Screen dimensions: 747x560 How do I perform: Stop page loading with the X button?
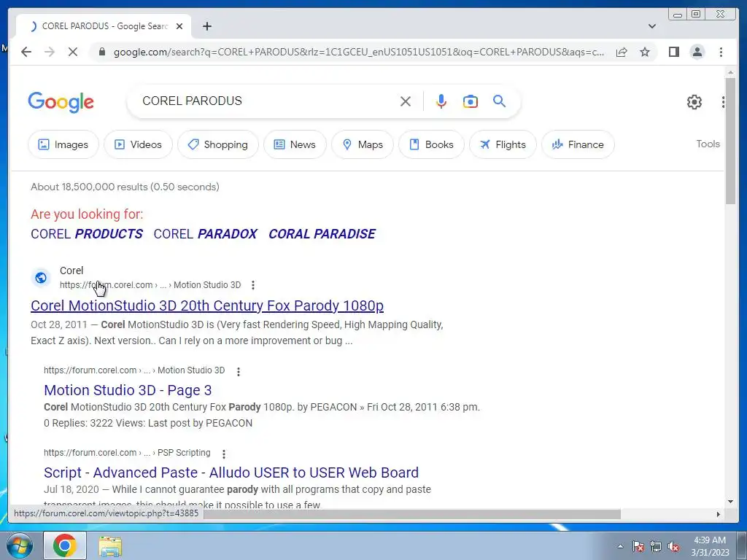tap(73, 52)
